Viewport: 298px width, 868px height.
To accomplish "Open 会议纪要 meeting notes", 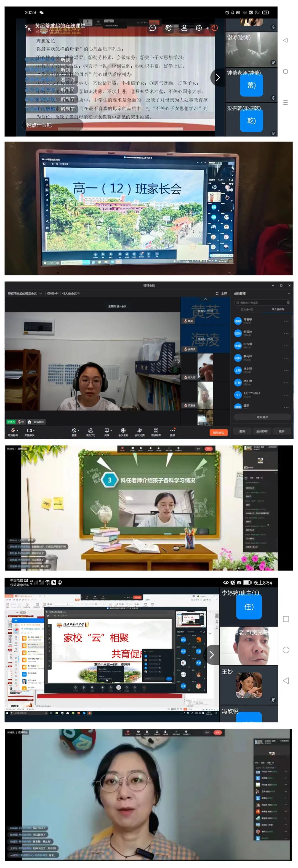I will click(x=139, y=432).
